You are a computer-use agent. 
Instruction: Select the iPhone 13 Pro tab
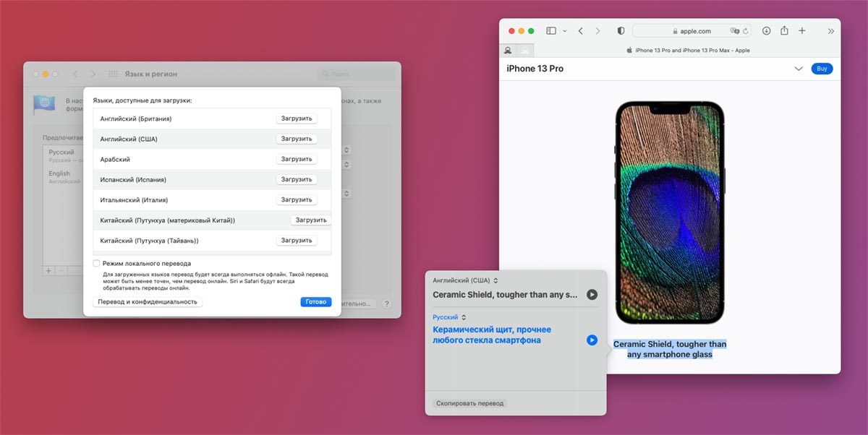pyautogui.click(x=687, y=51)
